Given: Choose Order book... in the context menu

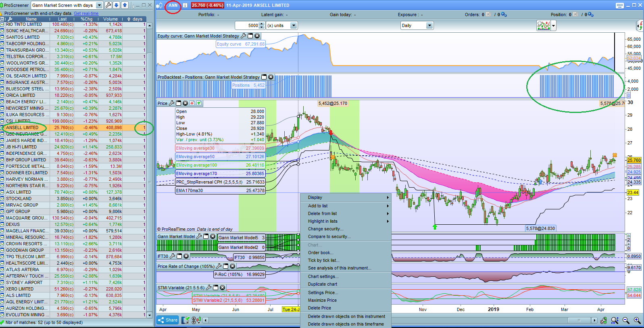Looking at the screenshot, I should [346, 253].
